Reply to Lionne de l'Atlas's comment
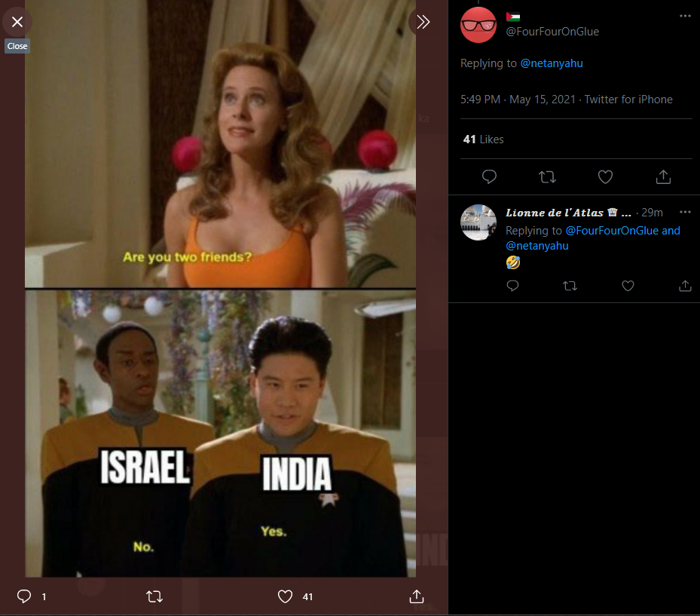Image resolution: width=700 pixels, height=616 pixels. [512, 286]
